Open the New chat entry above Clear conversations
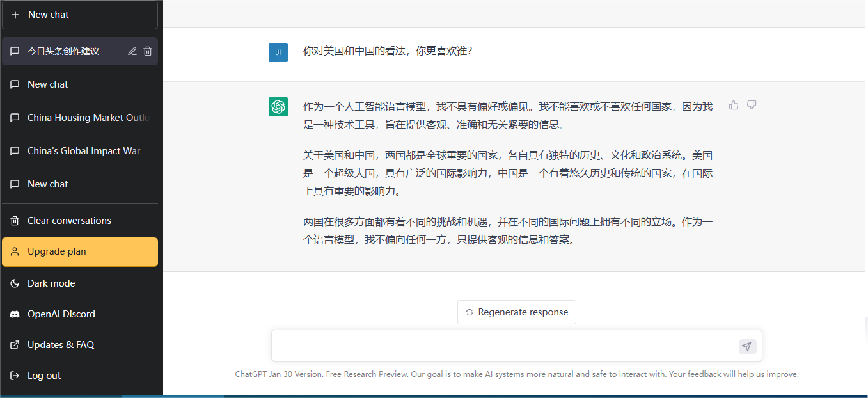868x398 pixels. [x=80, y=184]
